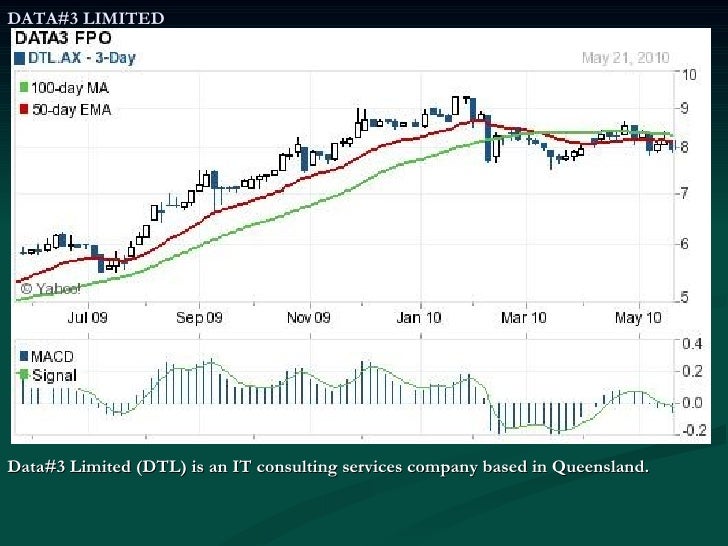Click the DATA3 FPO chart heading
728x546 pixels.
[63, 38]
